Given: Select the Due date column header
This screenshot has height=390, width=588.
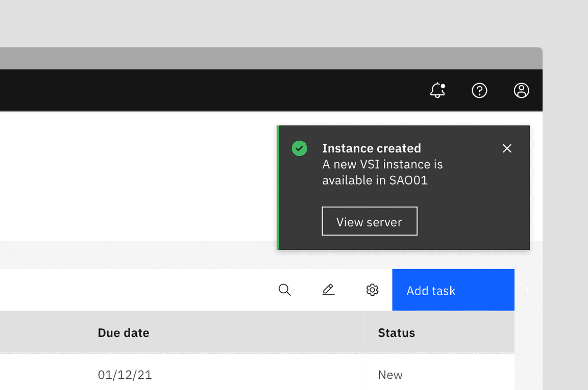Looking at the screenshot, I should 123,332.
